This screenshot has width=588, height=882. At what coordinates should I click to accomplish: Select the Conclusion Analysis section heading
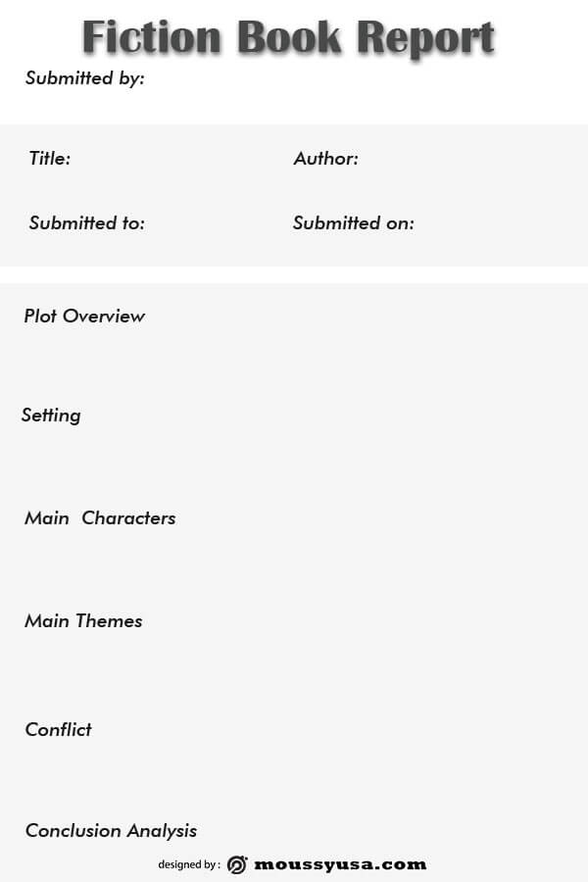click(x=112, y=831)
